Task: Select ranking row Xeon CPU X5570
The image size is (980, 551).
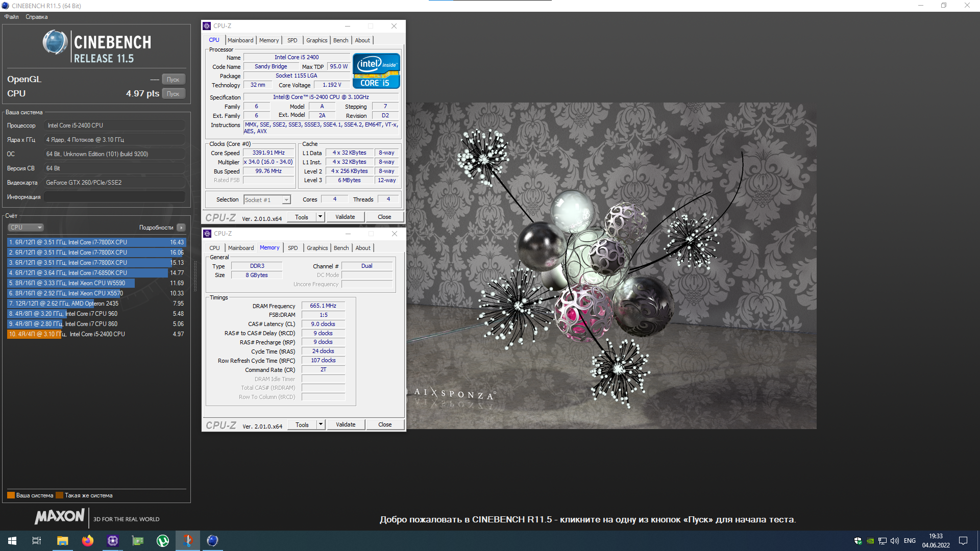Action: tap(96, 293)
